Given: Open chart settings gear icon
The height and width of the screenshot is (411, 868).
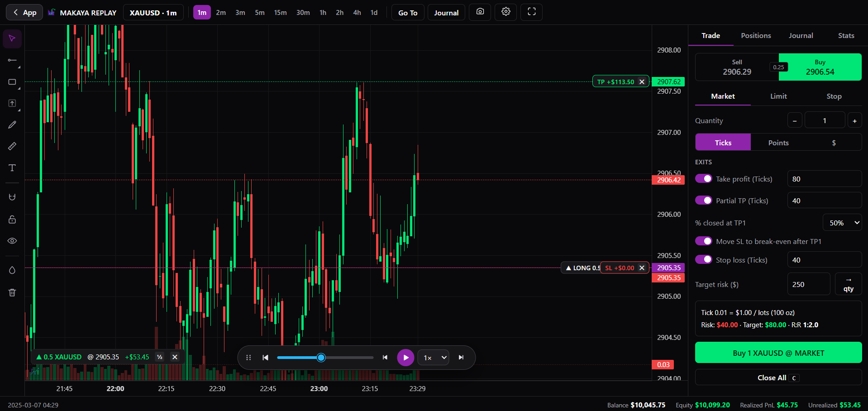Looking at the screenshot, I should coord(506,12).
